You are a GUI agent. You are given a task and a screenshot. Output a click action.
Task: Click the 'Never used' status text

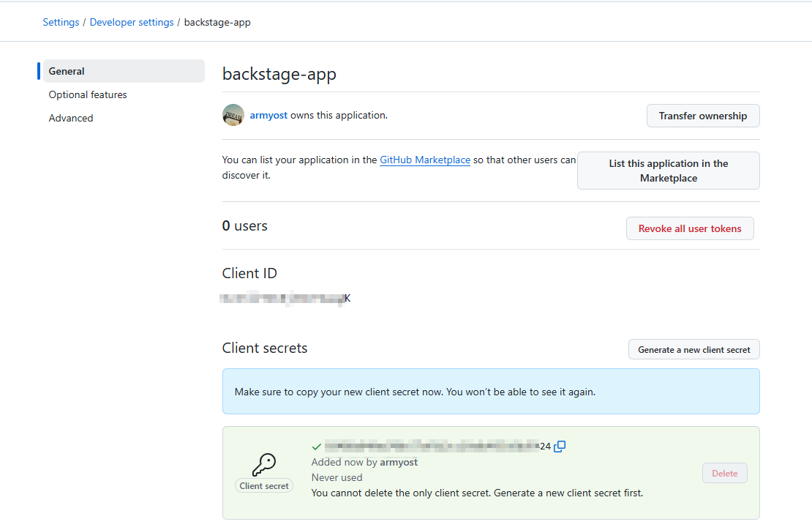tap(337, 478)
